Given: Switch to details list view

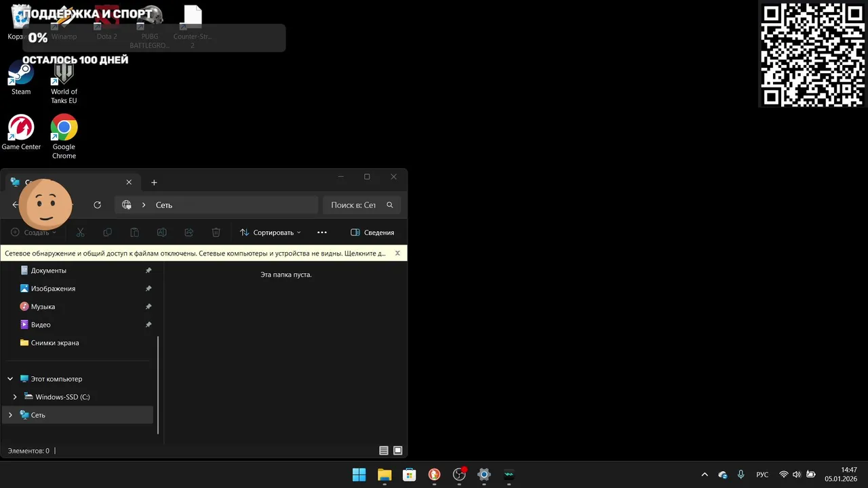Looking at the screenshot, I should (384, 451).
